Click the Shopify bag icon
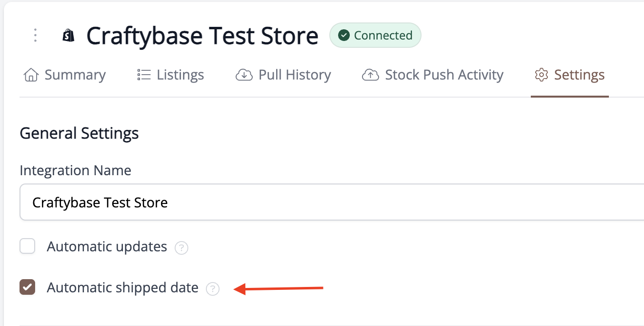 [69, 36]
